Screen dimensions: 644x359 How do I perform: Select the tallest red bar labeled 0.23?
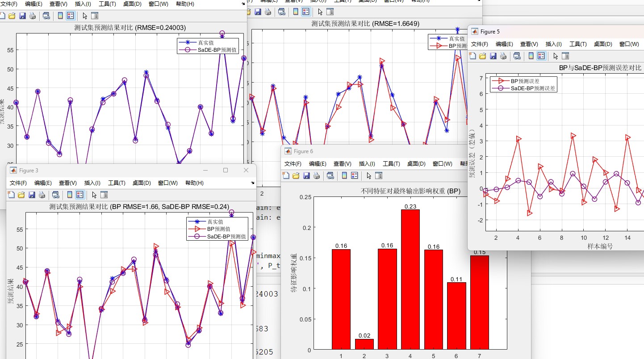pyautogui.click(x=410, y=279)
